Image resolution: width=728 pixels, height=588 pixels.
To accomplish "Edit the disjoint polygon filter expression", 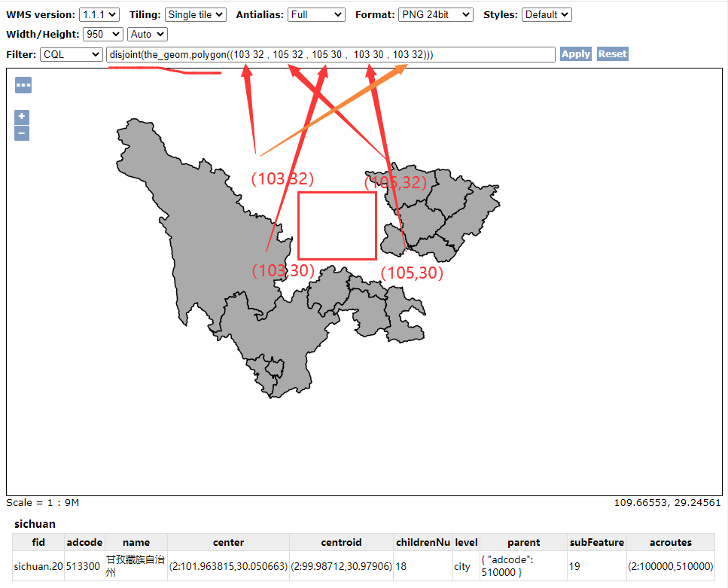I will [331, 53].
